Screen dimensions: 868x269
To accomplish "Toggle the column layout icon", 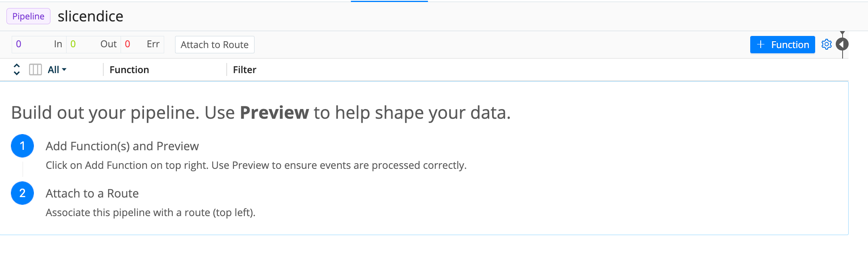I will [x=35, y=70].
